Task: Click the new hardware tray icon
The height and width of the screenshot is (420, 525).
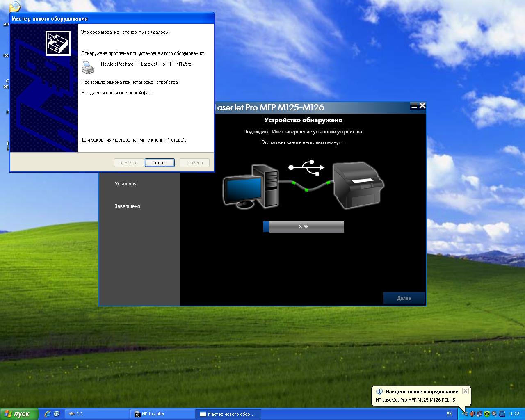Action: [x=465, y=414]
